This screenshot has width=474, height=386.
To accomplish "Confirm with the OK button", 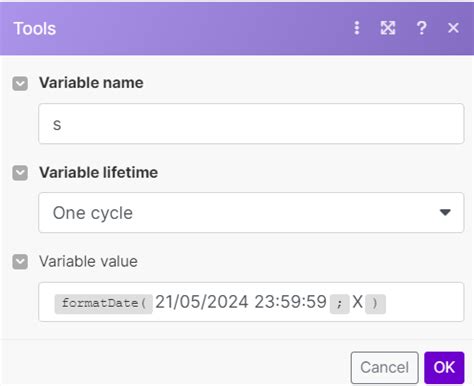I will 444,368.
